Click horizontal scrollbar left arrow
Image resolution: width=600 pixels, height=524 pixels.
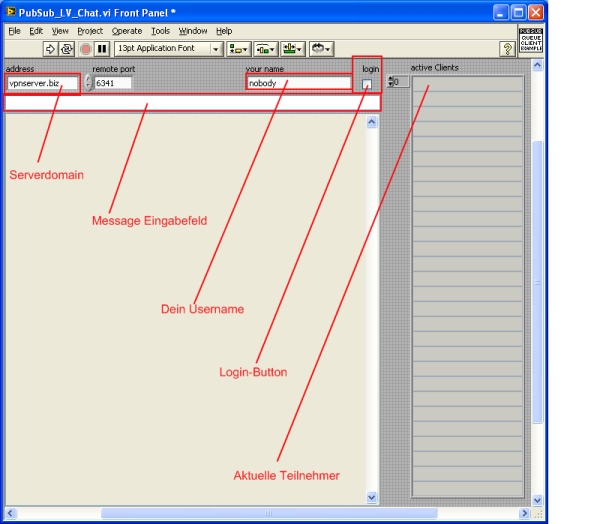click(10, 513)
